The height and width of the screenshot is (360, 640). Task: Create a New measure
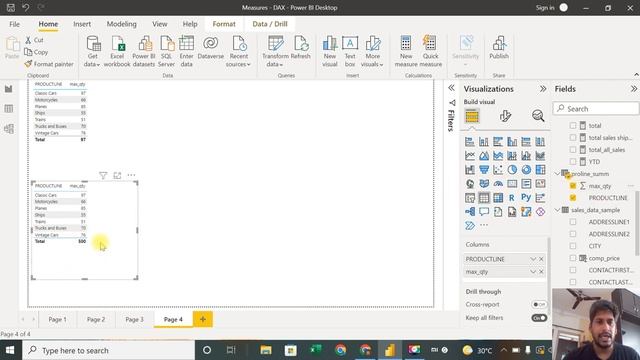point(406,51)
